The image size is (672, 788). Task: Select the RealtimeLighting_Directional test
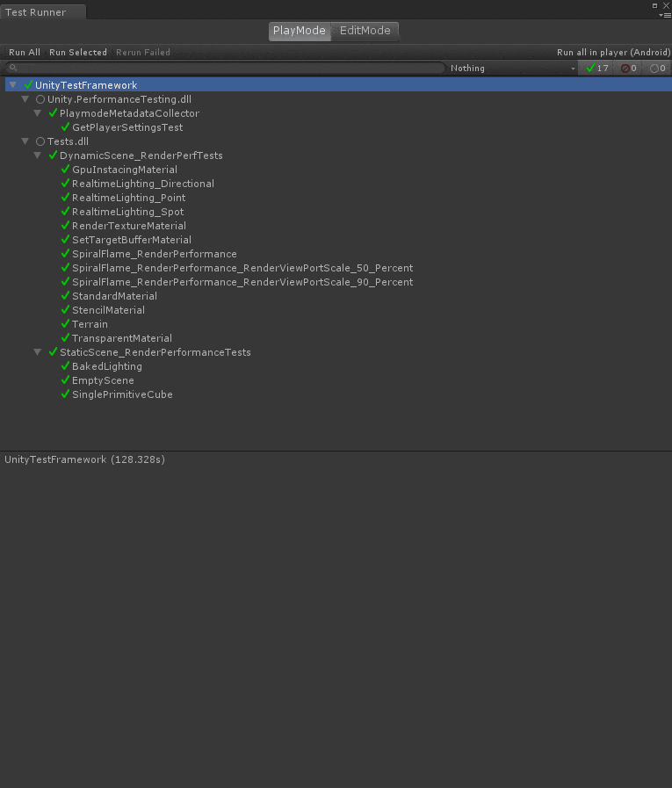click(x=142, y=184)
